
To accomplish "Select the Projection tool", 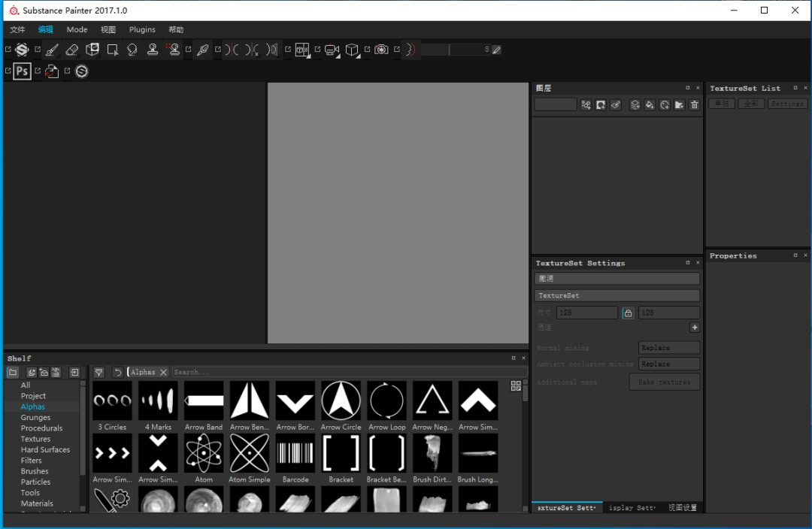I will 92,50.
